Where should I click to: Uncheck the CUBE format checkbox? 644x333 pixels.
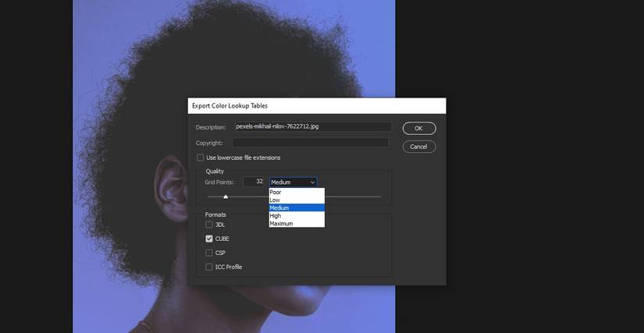[x=209, y=239]
